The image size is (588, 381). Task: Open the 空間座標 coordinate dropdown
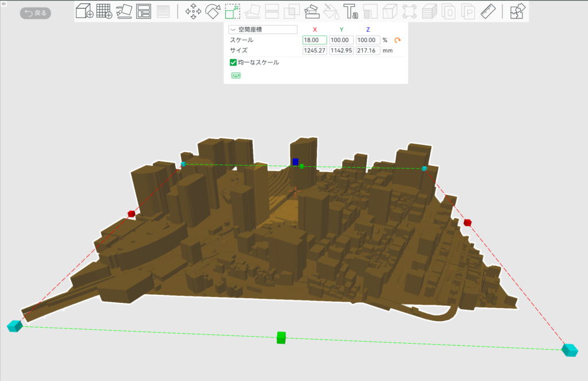pyautogui.click(x=262, y=29)
